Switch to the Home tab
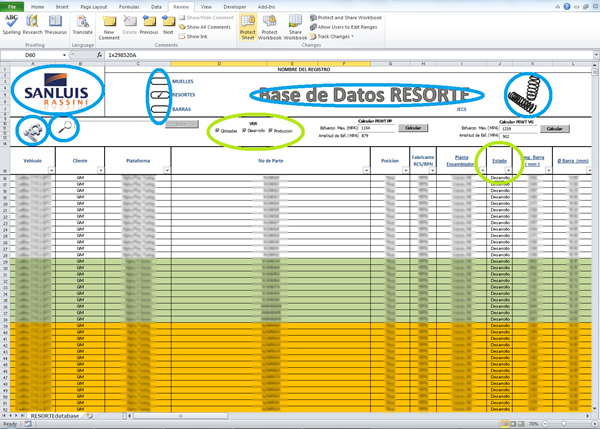600x429 pixels. click(x=38, y=7)
